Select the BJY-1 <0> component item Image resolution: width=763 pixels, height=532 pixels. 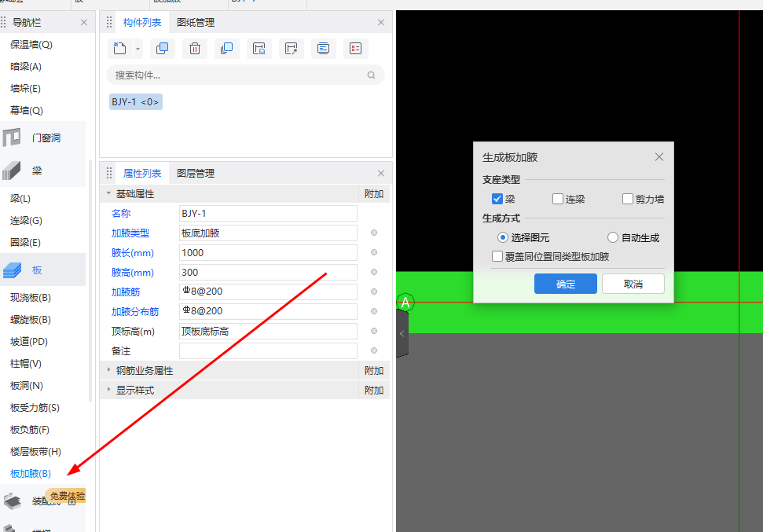[x=136, y=101]
